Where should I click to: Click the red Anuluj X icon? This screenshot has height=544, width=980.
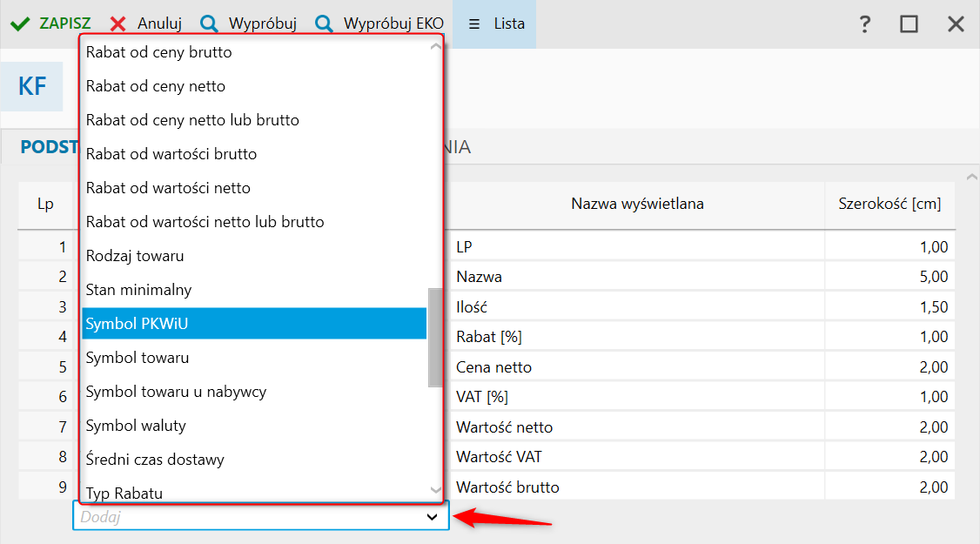pos(118,24)
